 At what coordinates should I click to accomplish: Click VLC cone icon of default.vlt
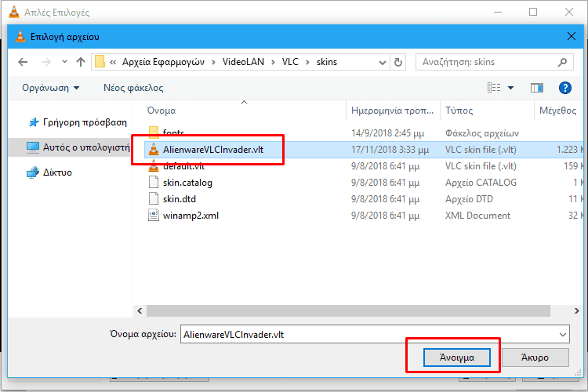154,165
